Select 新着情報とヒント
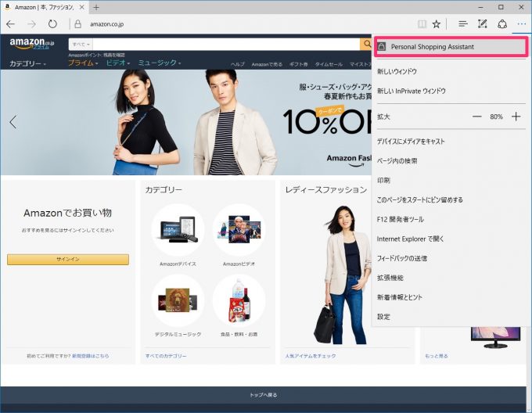 pos(399,297)
